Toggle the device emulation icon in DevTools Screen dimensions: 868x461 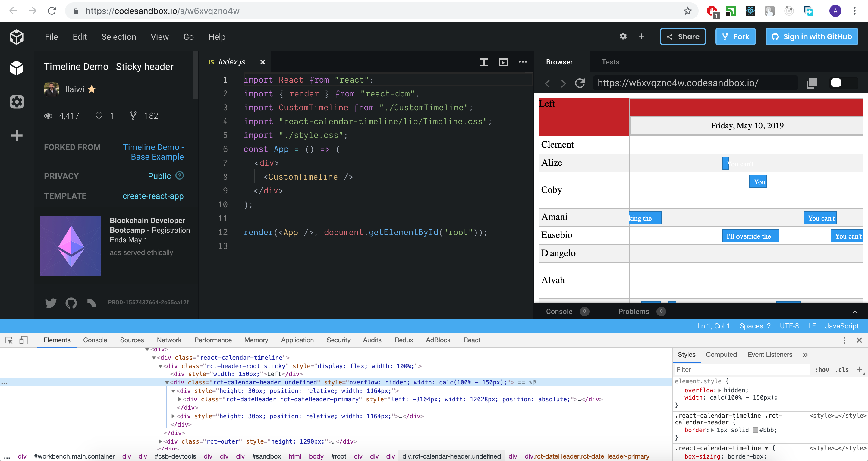pyautogui.click(x=24, y=340)
